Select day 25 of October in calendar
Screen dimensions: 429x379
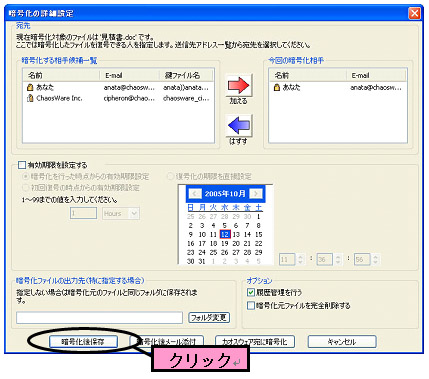click(x=213, y=252)
